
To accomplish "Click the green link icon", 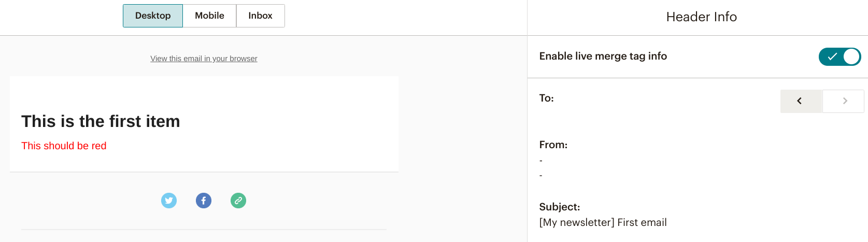I will click(238, 201).
